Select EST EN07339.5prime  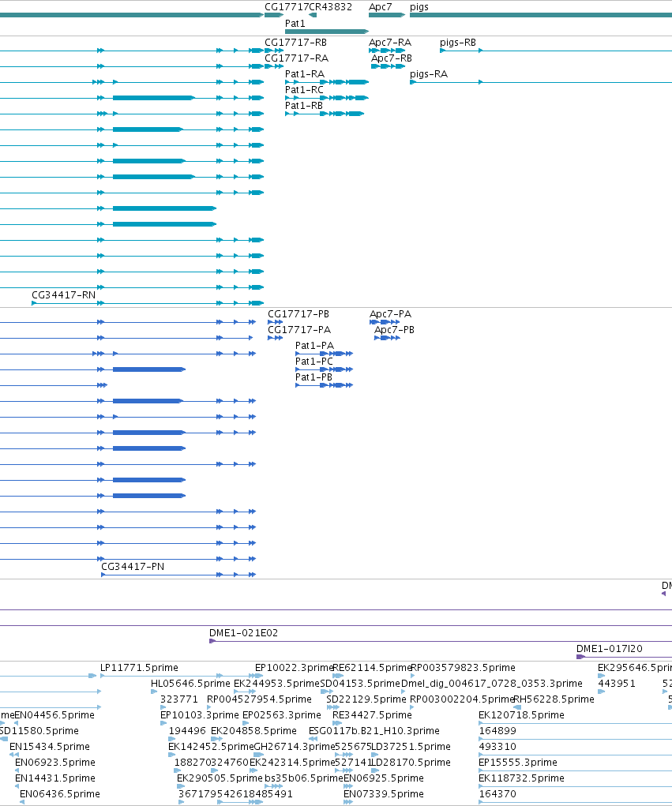(x=384, y=794)
